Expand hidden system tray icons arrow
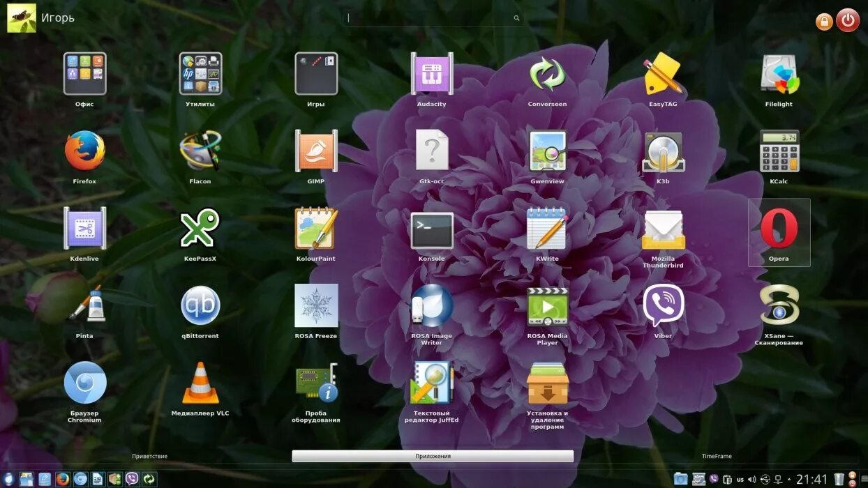The width and height of the screenshot is (868, 488). click(x=789, y=480)
